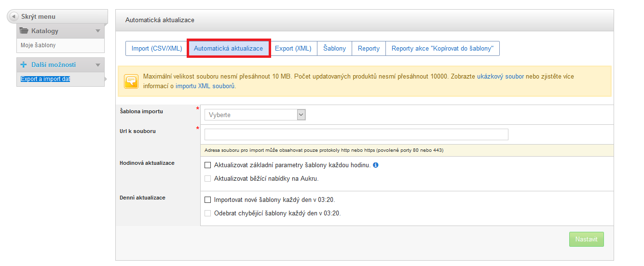Click the yellow speech bubble notice icon
This screenshot has width=644, height=266.
(131, 81)
